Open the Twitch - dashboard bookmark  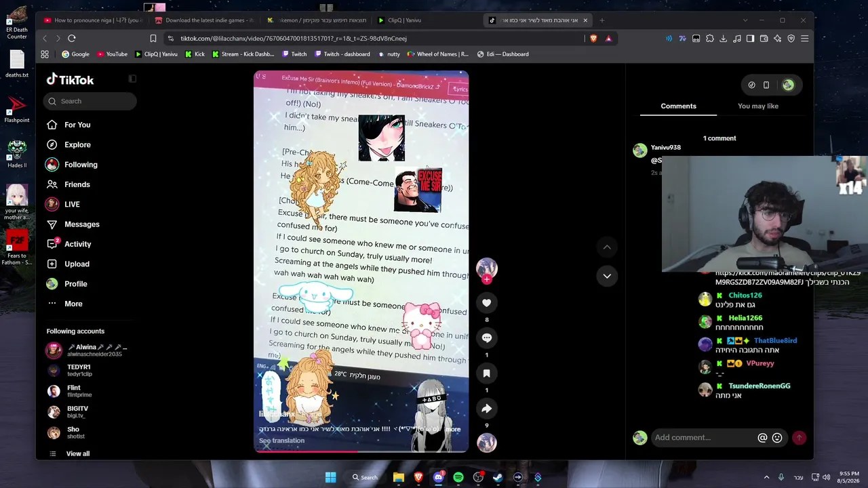coord(342,54)
